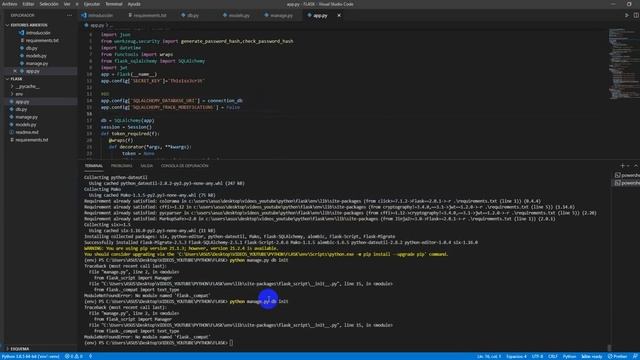Open the Ejecutar menu
This screenshot has height=360, width=640.
(x=91, y=4)
